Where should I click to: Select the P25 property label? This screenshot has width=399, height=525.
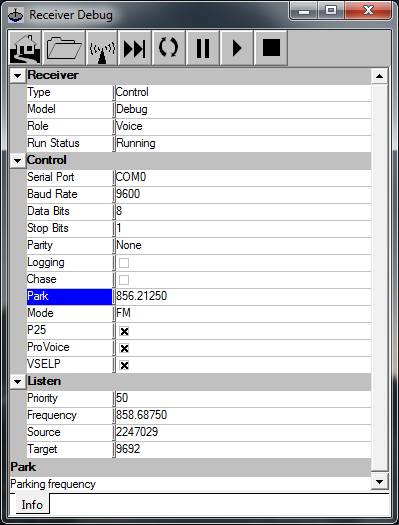(x=36, y=330)
